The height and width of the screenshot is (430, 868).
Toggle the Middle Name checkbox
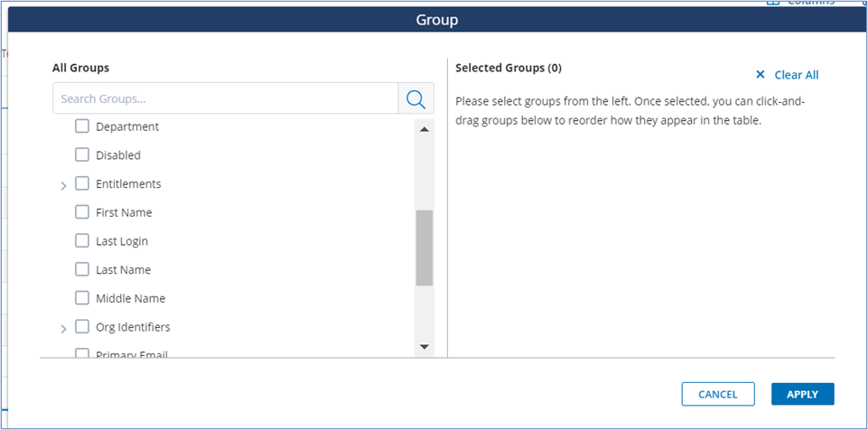82,298
